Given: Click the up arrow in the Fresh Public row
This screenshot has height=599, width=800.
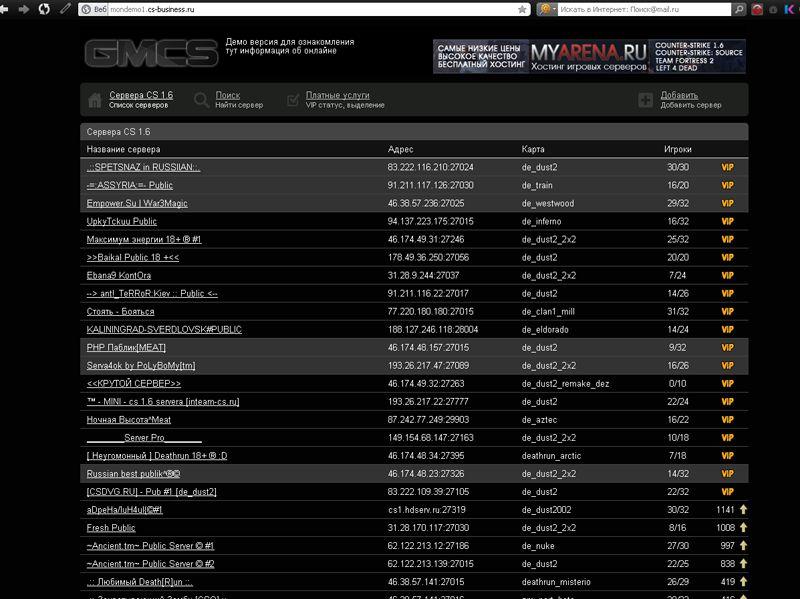Looking at the screenshot, I should coord(743,528).
